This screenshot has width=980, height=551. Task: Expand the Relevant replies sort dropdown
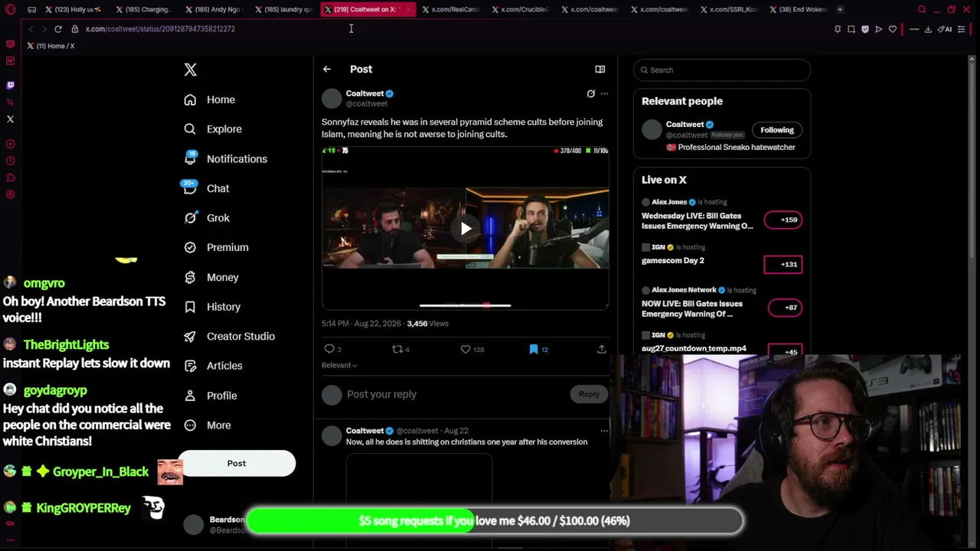(339, 366)
